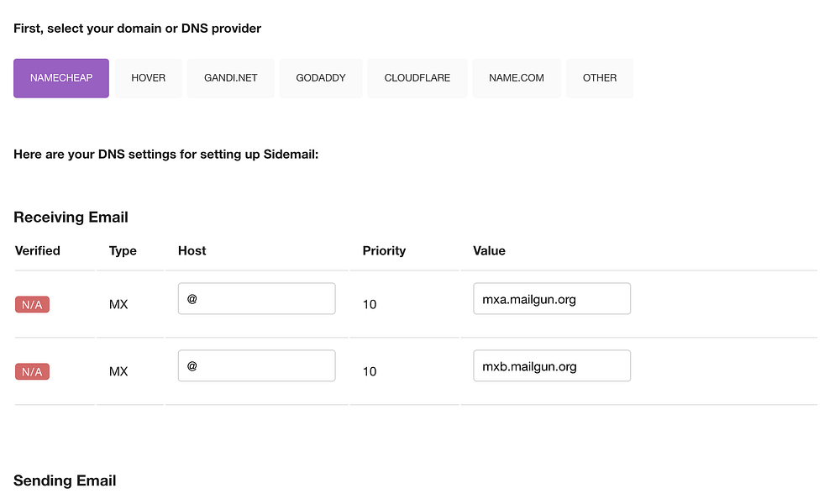Click the Host field in the mxb.mailgun.org row

[256, 366]
